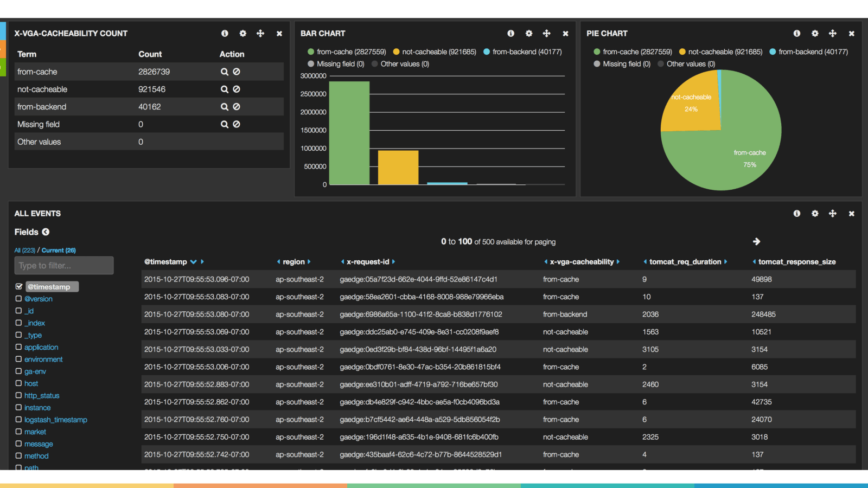Image resolution: width=868 pixels, height=488 pixels.
Task: Toggle from-cache legend swatch in Bar Chart
Action: click(311, 52)
